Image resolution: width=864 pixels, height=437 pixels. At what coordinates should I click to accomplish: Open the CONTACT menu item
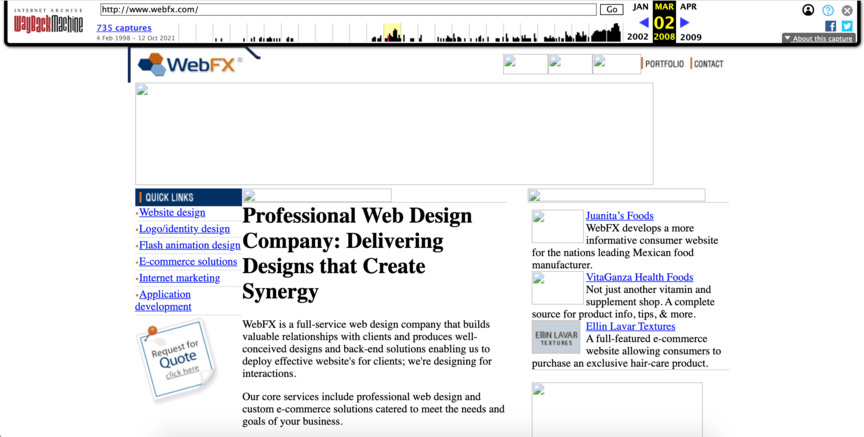708,64
